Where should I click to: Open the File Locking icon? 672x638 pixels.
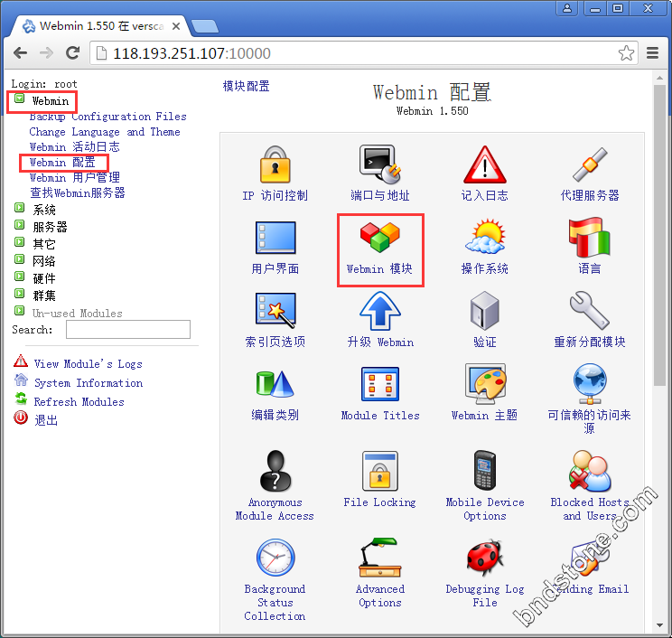pos(379,470)
